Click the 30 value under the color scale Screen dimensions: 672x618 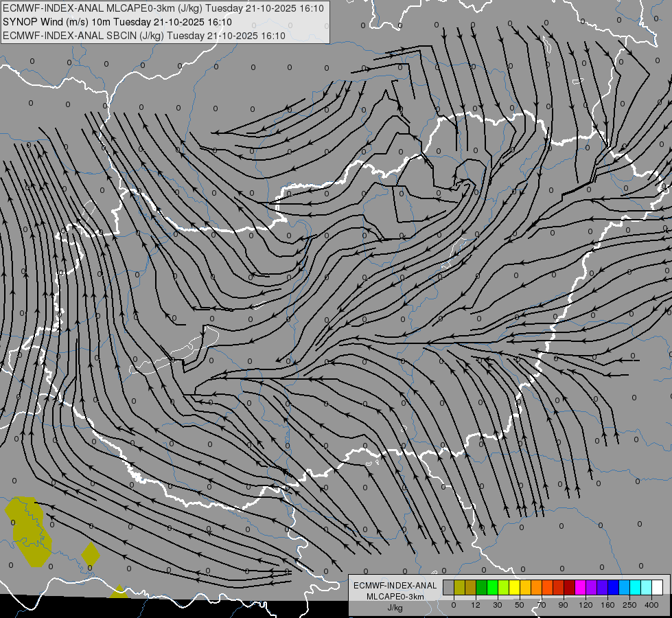coord(498,605)
